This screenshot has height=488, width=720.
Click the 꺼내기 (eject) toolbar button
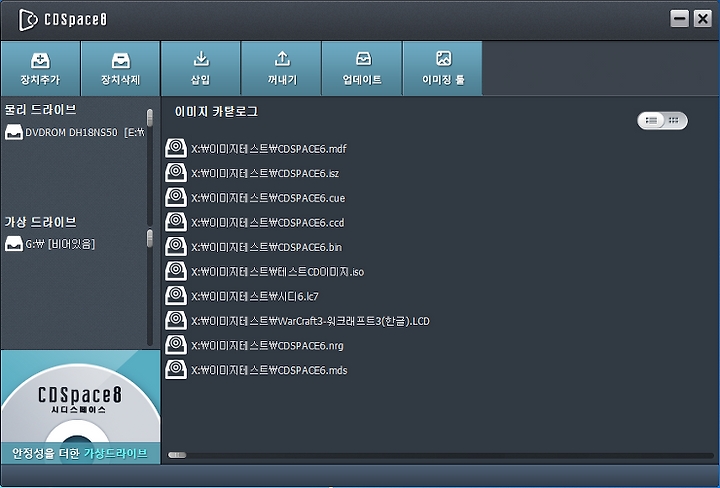[281, 68]
